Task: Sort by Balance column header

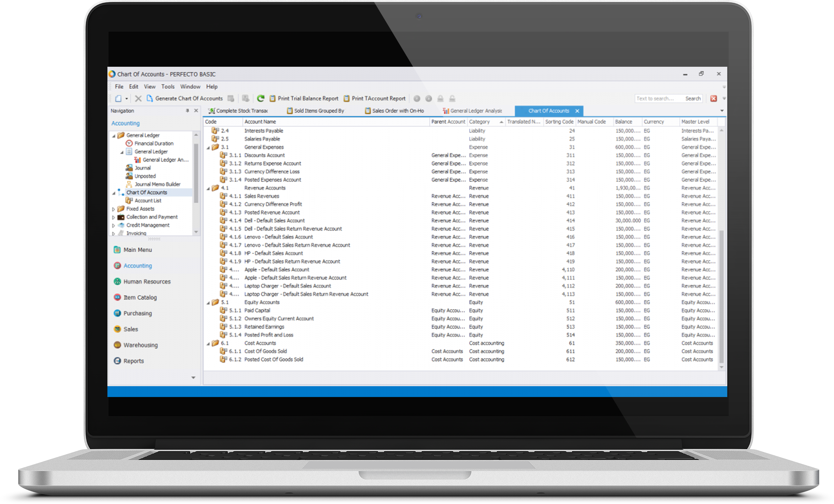Action: point(628,122)
